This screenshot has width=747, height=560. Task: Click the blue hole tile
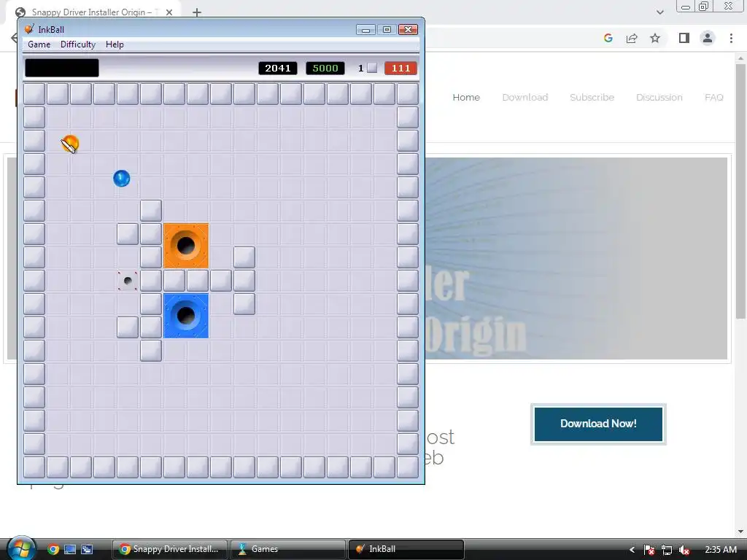tap(186, 316)
